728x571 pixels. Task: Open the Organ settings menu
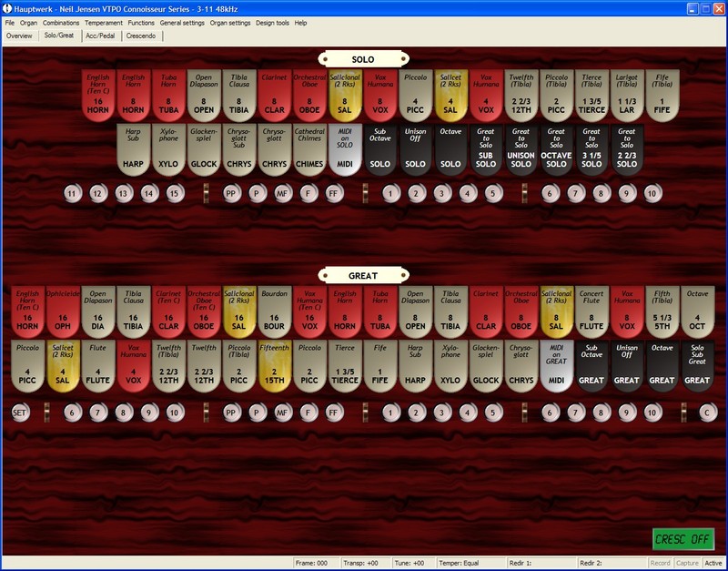[x=230, y=22]
